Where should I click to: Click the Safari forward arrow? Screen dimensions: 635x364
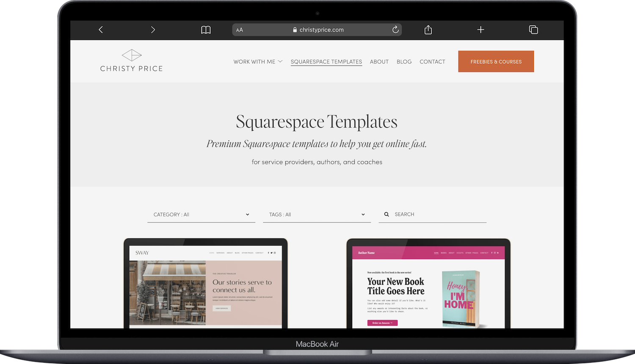tap(153, 30)
